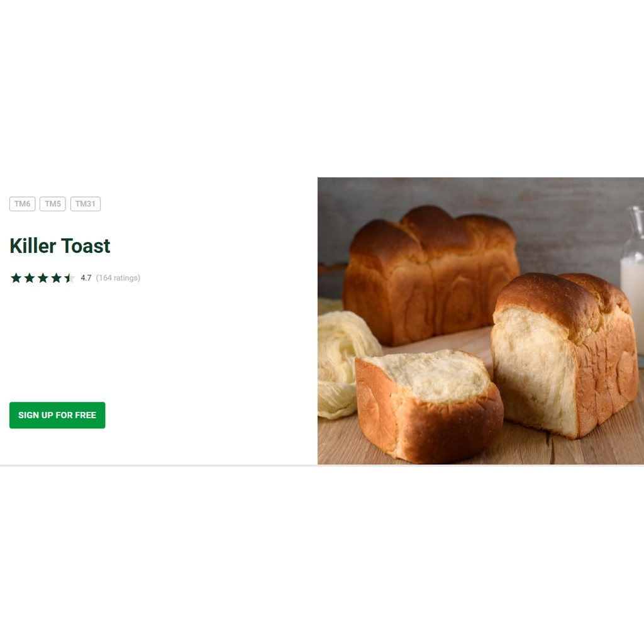Open the (164 ratings) link
Screen dimensions: 644x644
pos(118,278)
